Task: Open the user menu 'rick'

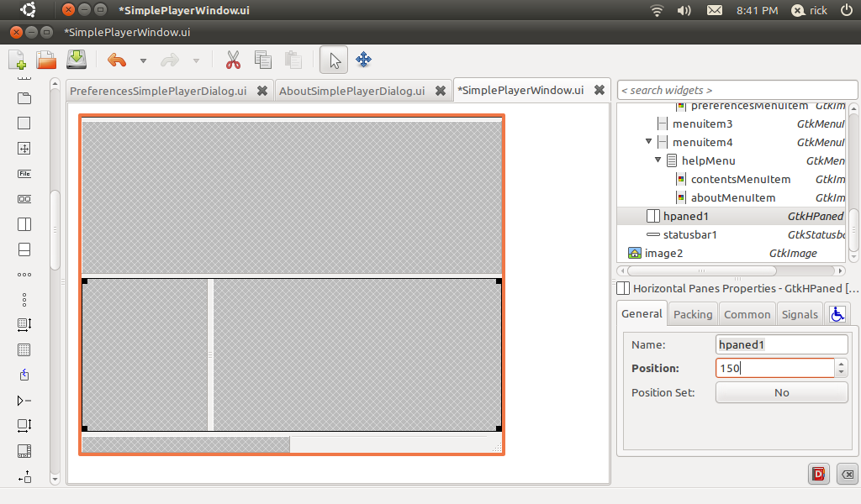Action: point(810,10)
